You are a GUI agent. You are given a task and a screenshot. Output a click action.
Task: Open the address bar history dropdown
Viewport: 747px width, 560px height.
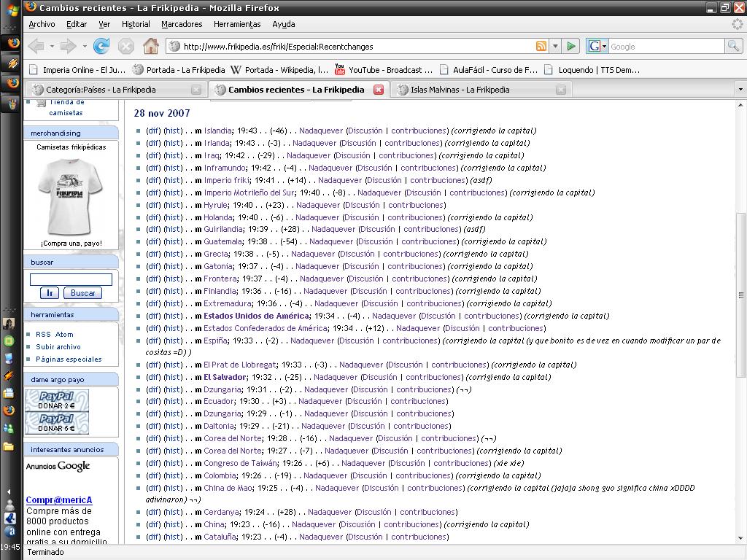(555, 47)
